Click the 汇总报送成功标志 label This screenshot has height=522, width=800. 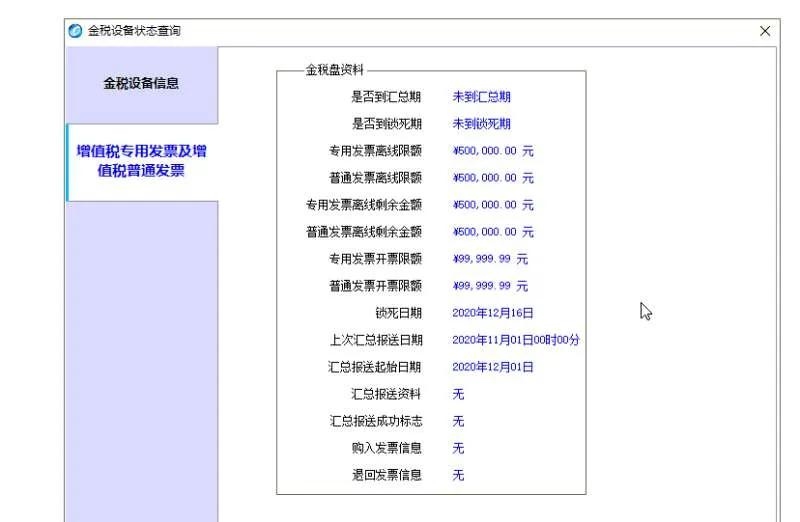click(x=376, y=421)
